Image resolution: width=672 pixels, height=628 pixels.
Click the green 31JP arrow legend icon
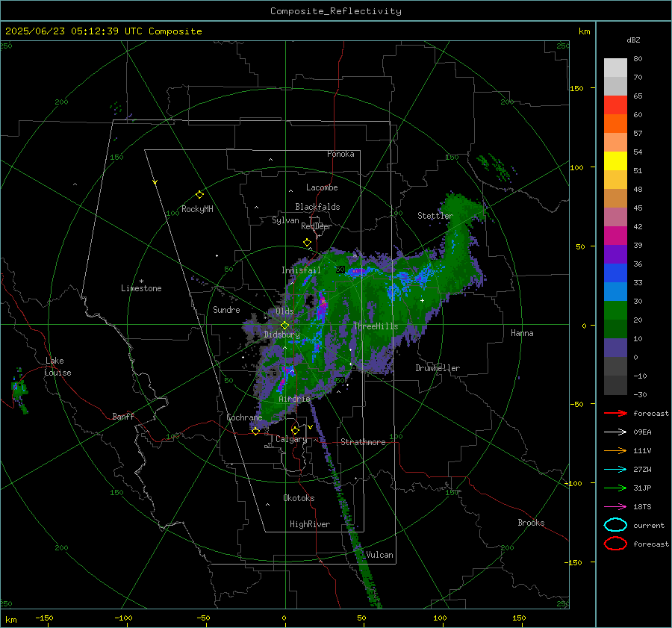(x=615, y=488)
